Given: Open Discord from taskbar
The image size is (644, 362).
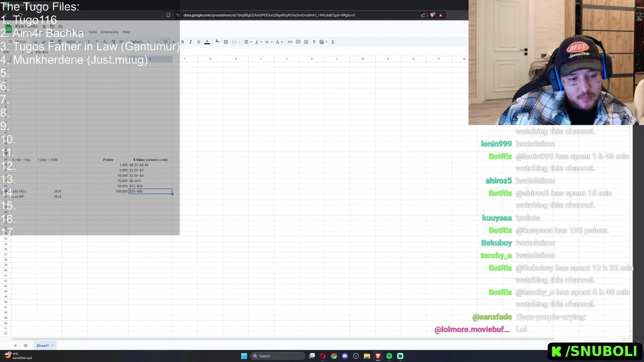Looking at the screenshot, I should coord(345,356).
